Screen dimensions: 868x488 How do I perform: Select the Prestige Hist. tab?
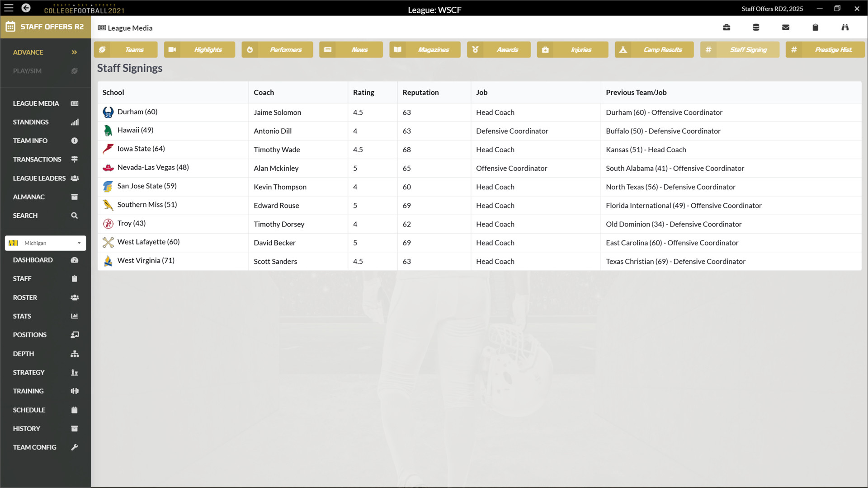[825, 50]
